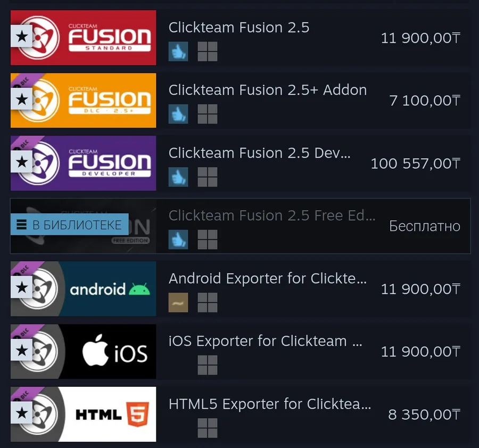Click thumbs-up icon under Fusion Free Edition
Image resolution: width=479 pixels, height=448 pixels.
click(x=178, y=239)
